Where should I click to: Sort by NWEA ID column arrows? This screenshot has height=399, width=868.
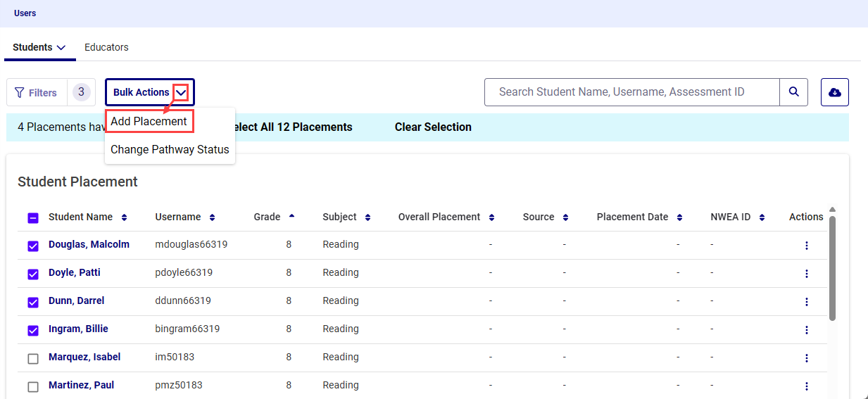pos(762,217)
